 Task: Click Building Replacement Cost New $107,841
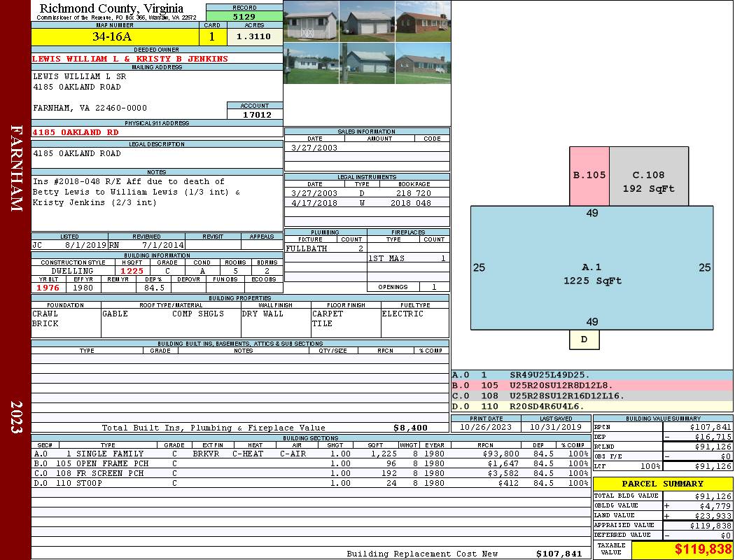(559, 554)
